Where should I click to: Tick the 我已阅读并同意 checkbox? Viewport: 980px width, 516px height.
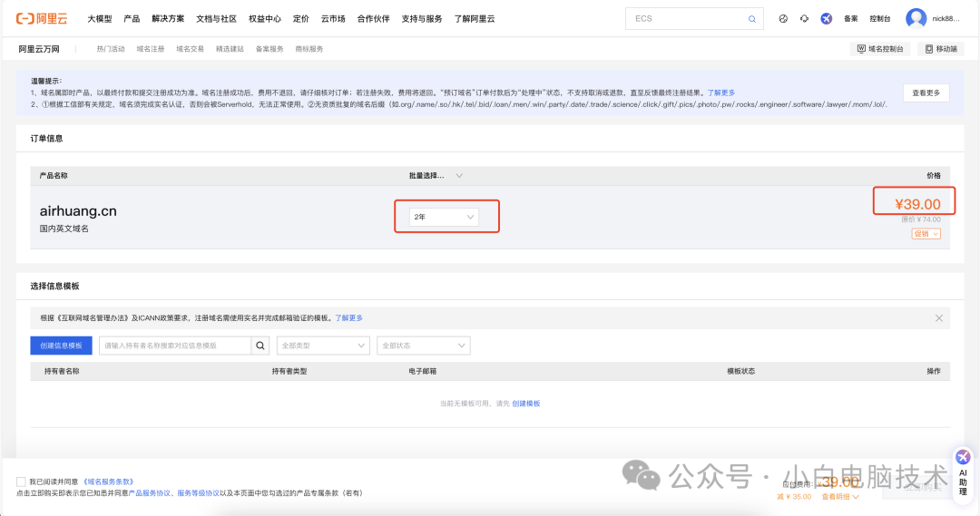coord(21,482)
